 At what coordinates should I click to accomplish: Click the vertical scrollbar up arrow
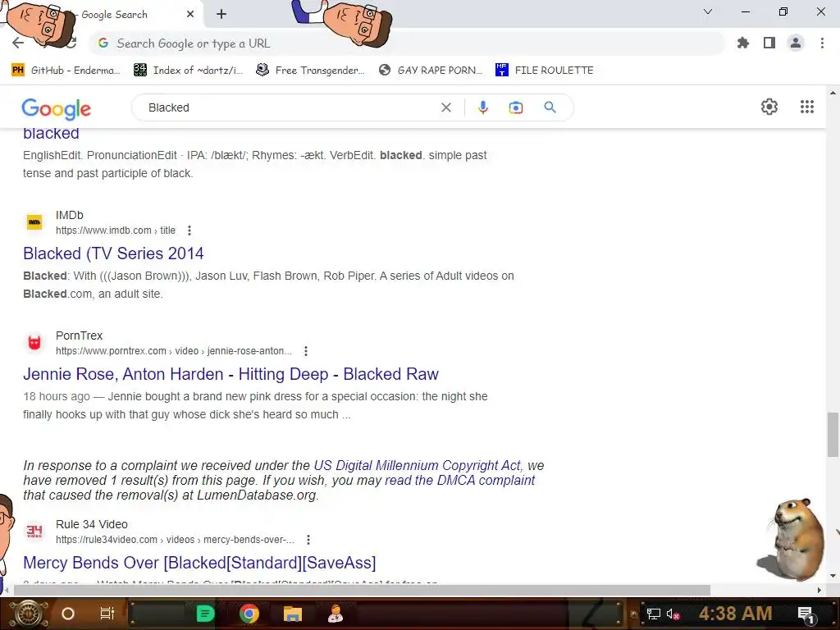pyautogui.click(x=833, y=94)
